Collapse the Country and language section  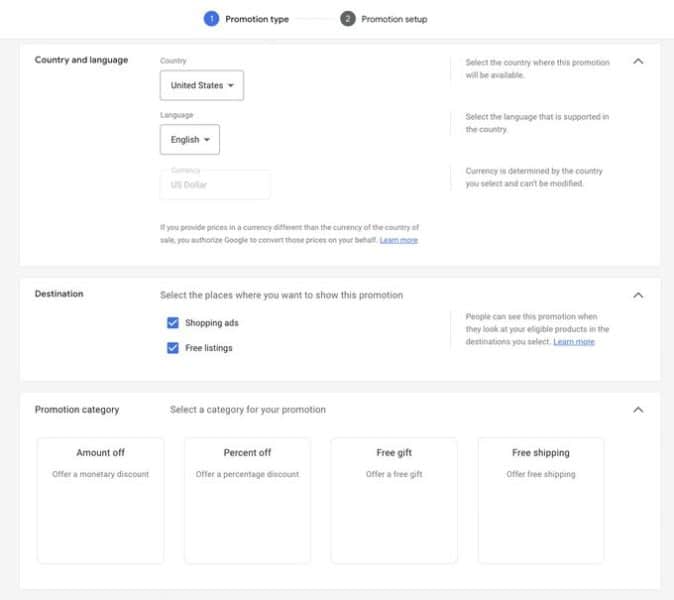coord(638,61)
